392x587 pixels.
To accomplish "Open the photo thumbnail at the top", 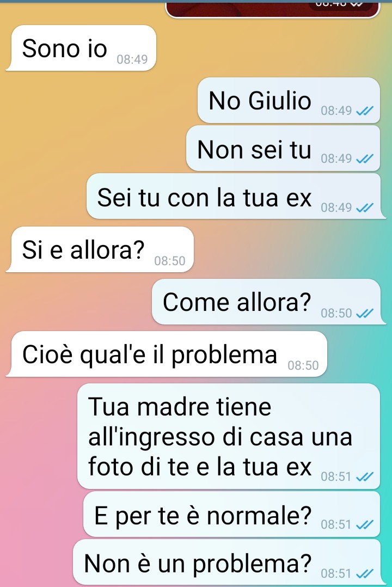I will coord(273,9).
